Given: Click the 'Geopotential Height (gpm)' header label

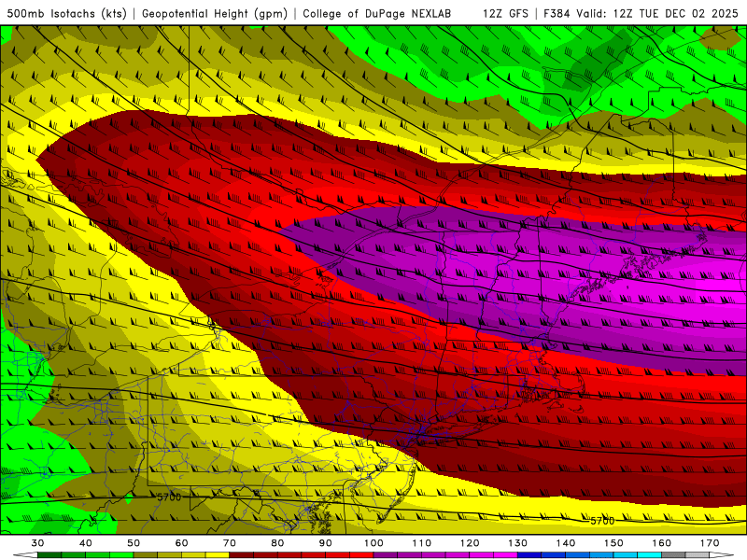Looking at the screenshot, I should (215, 13).
